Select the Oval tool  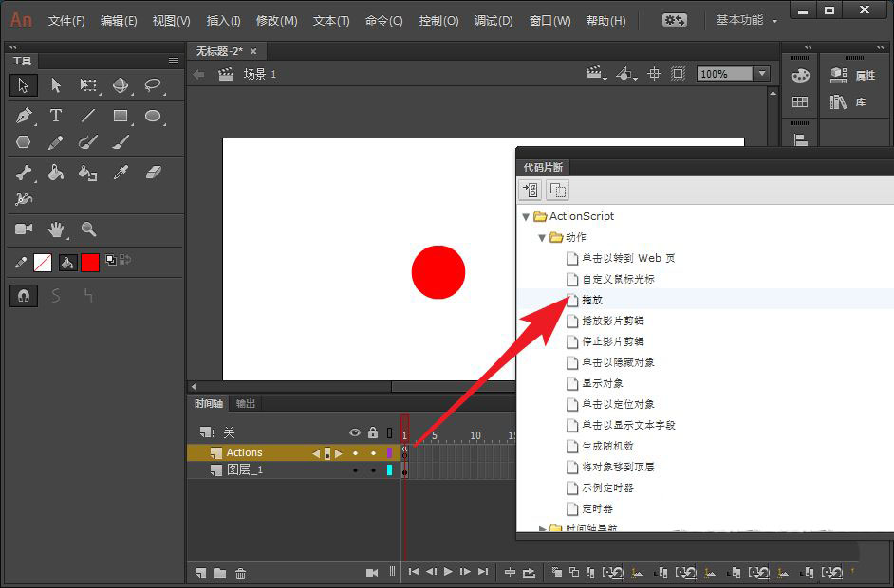coord(153,116)
